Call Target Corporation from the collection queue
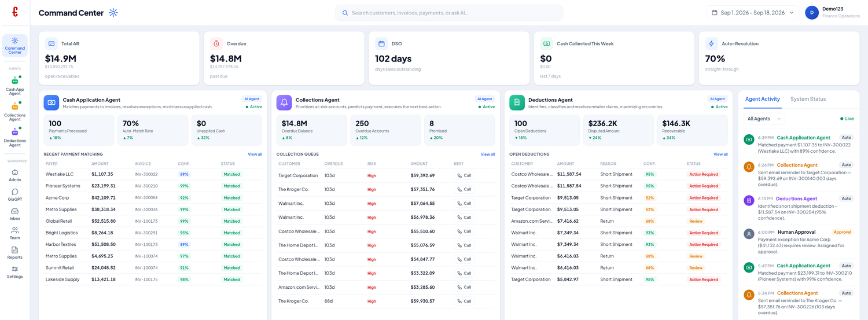The width and height of the screenshot is (868, 320). (x=464, y=175)
